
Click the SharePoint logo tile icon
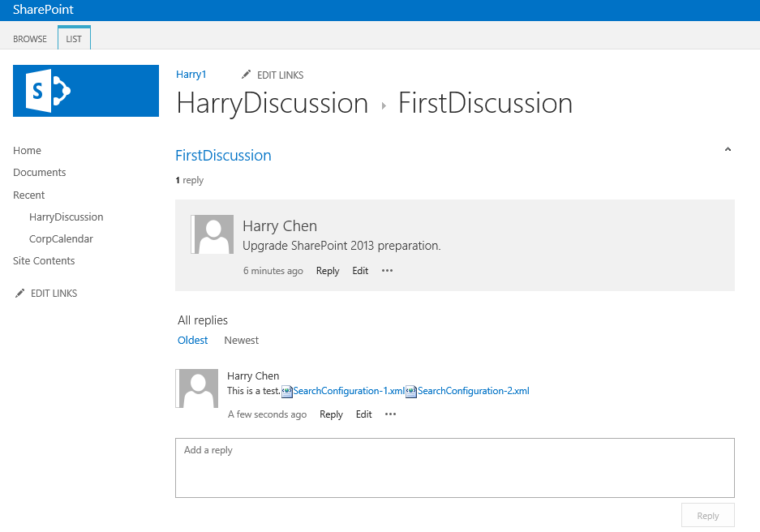85,92
